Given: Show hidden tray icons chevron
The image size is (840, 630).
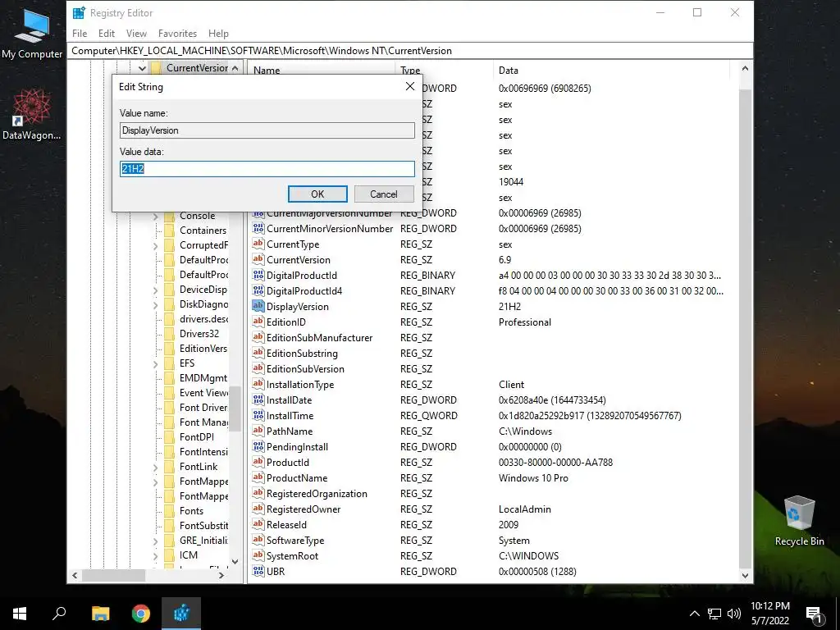Looking at the screenshot, I should [x=694, y=614].
